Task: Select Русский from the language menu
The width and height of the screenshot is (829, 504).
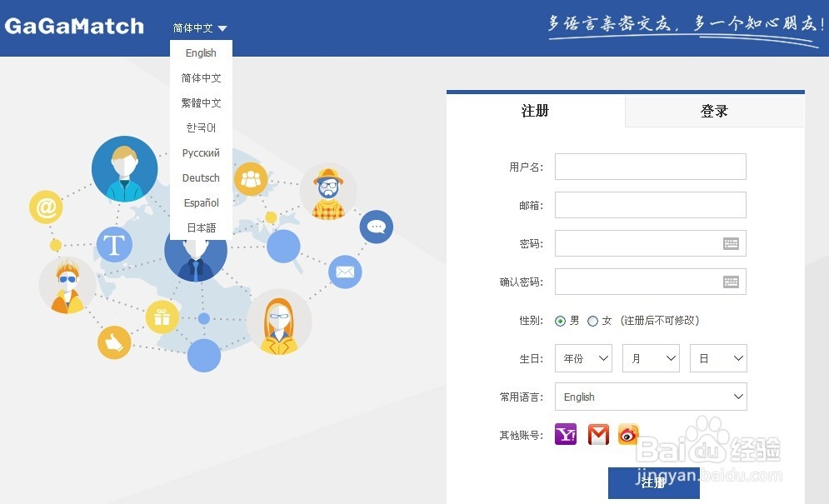Action: (x=200, y=152)
